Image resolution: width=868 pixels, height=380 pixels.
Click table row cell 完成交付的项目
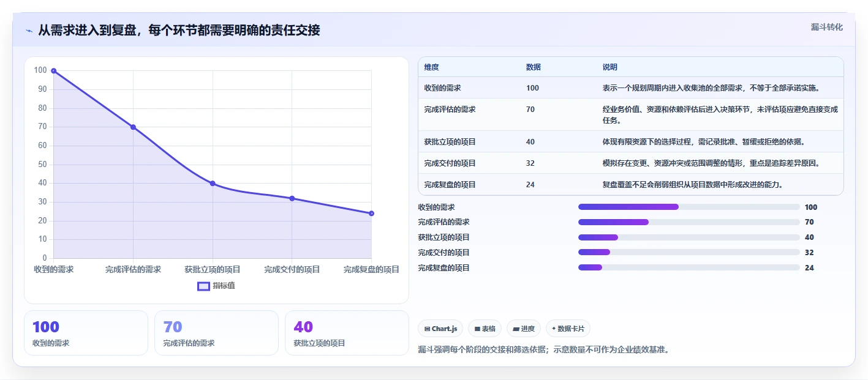pyautogui.click(x=450, y=163)
